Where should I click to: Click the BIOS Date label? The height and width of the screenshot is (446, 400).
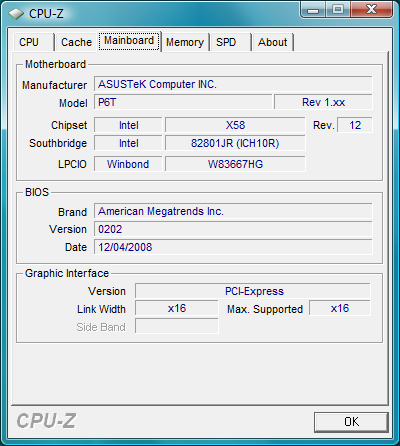(x=76, y=247)
